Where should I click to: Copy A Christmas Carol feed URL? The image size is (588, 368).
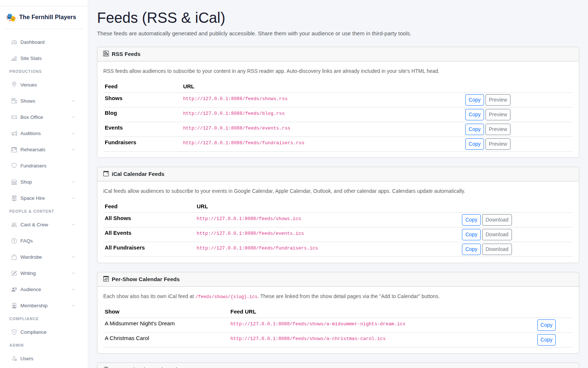tap(546, 340)
